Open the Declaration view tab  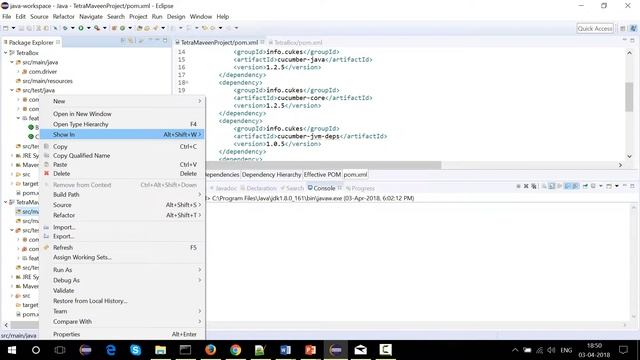click(259, 188)
